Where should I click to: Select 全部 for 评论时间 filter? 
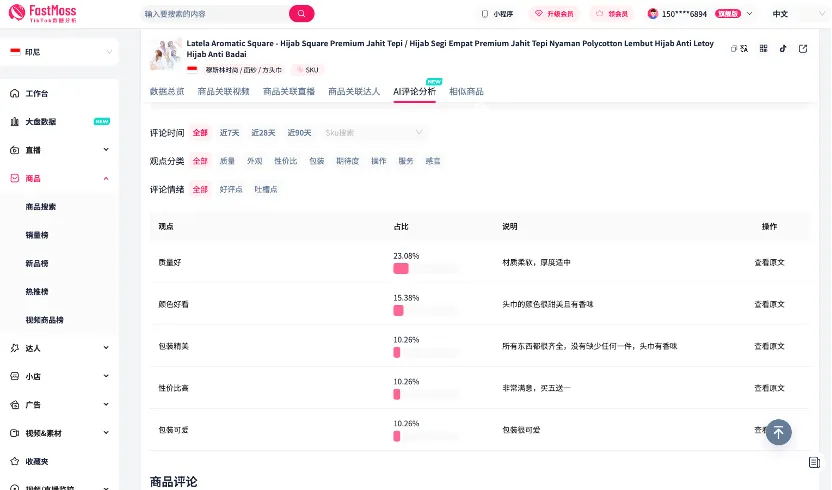[x=200, y=133]
